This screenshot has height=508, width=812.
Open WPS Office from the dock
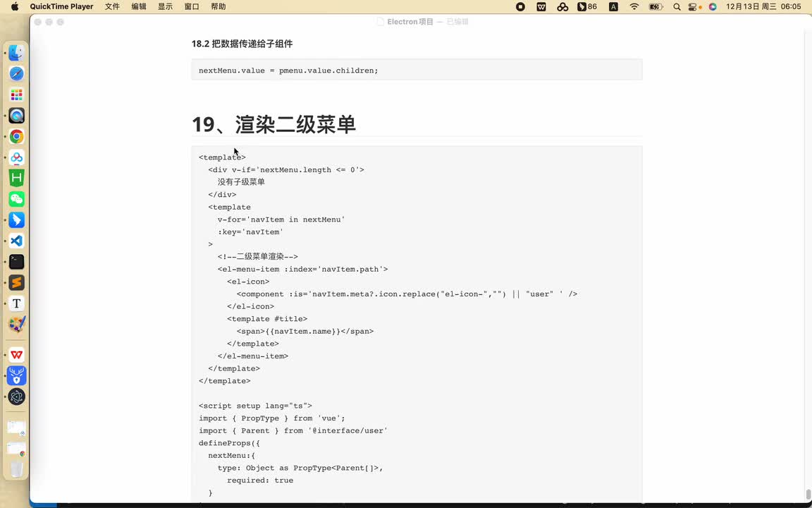pyautogui.click(x=17, y=355)
